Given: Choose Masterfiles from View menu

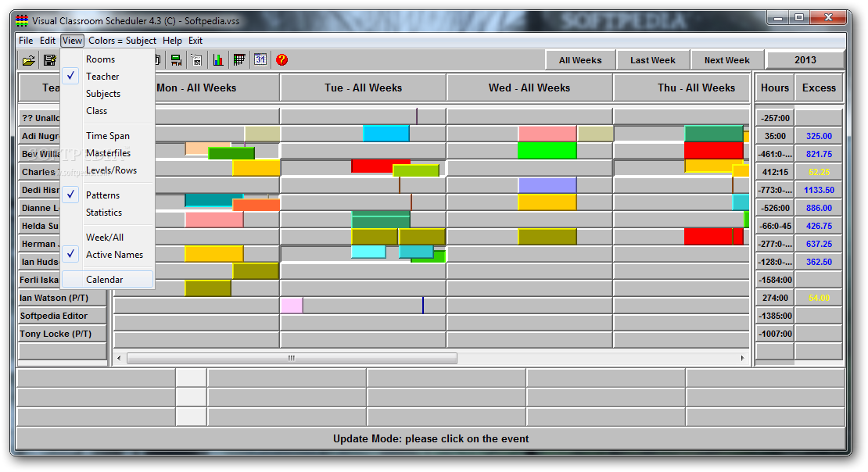Looking at the screenshot, I should [108, 152].
